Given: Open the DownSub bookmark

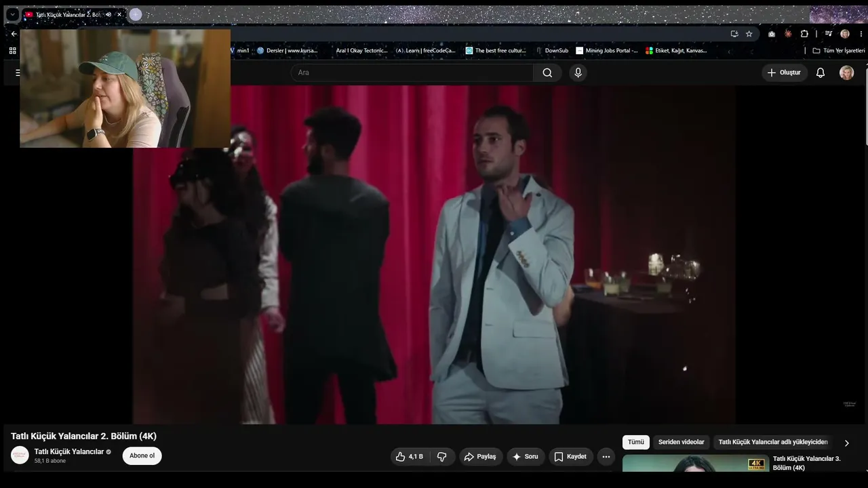Looking at the screenshot, I should [551, 51].
